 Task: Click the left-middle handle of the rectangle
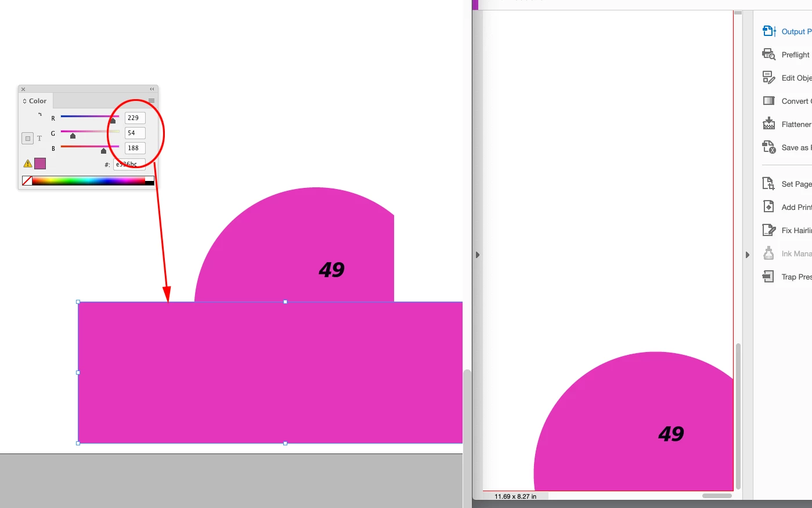(78, 372)
